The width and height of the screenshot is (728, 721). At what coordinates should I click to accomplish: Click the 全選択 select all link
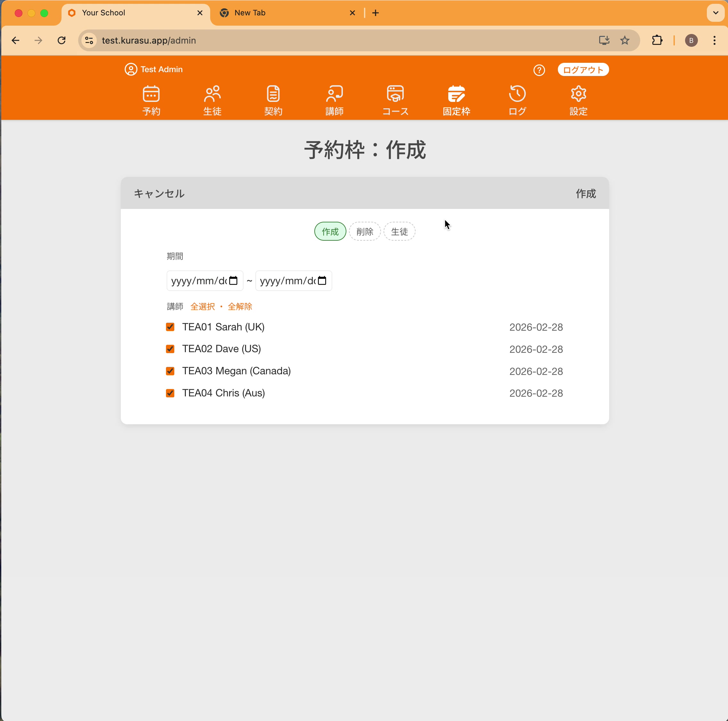click(x=203, y=306)
